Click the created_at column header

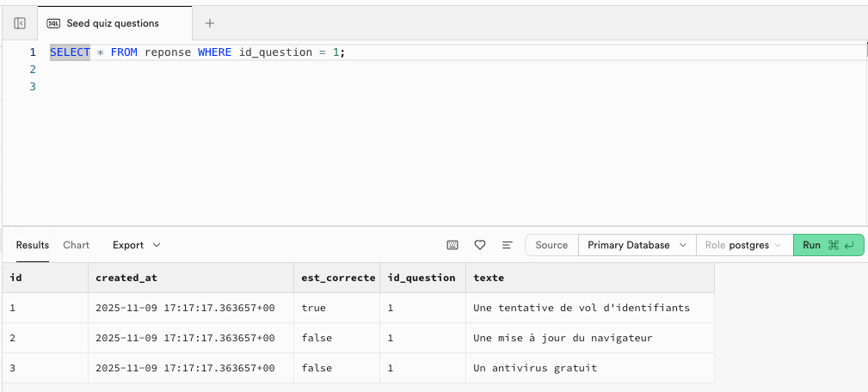pyautogui.click(x=126, y=278)
